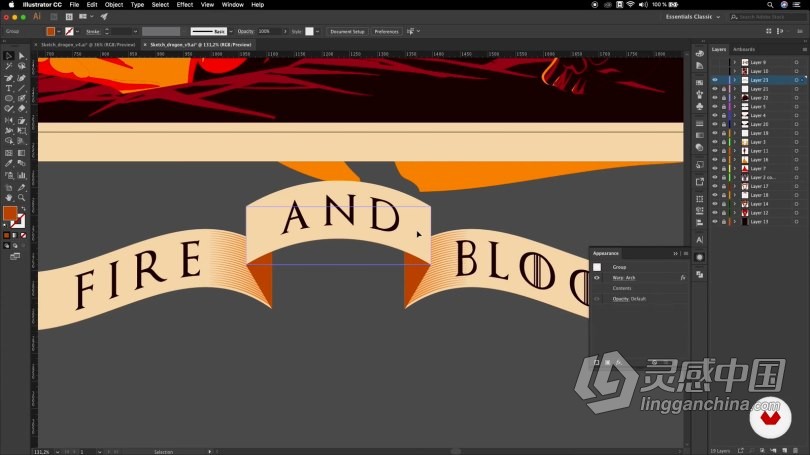
Task: Click the Preferences button
Action: pos(386,32)
